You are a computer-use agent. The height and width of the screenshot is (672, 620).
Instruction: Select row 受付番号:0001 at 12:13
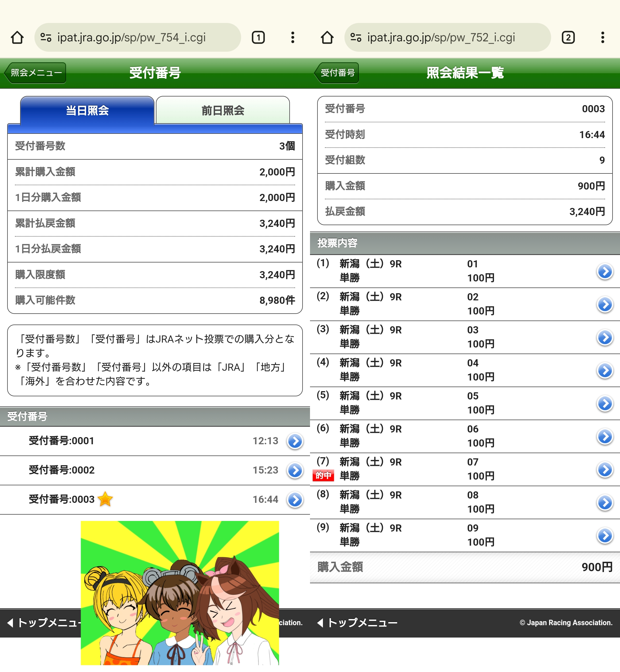tap(155, 441)
